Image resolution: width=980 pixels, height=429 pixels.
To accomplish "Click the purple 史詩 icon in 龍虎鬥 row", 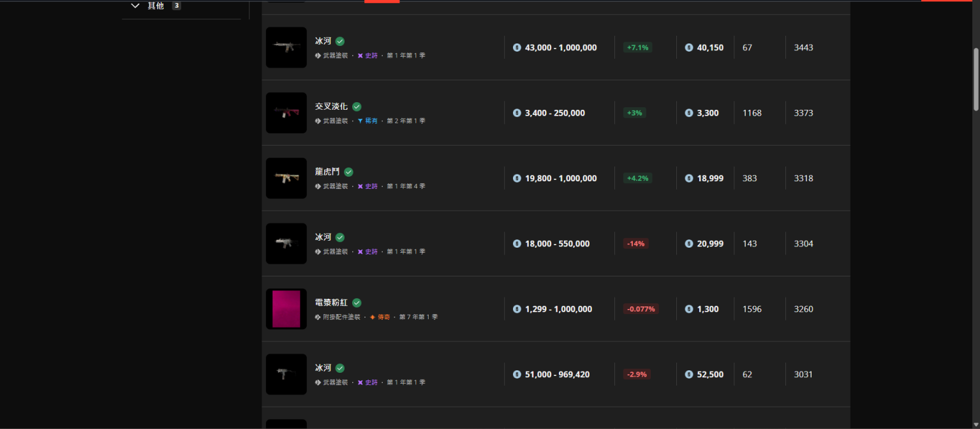I will pyautogui.click(x=360, y=186).
